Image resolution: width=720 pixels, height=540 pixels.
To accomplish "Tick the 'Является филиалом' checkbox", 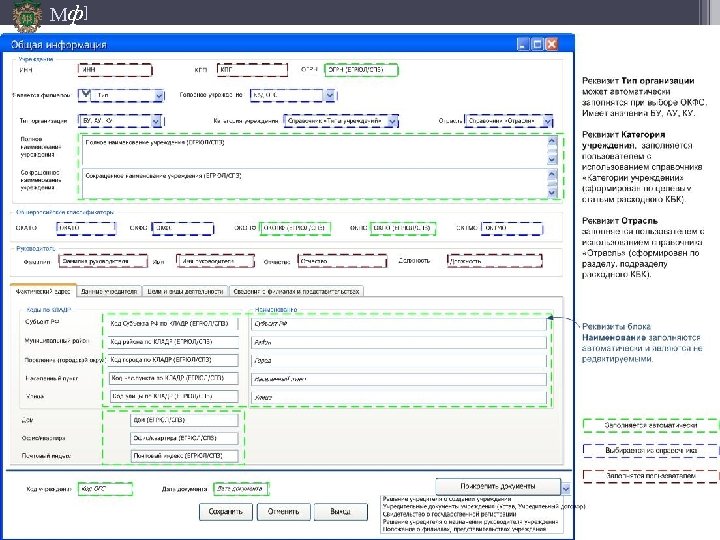I will point(84,95).
